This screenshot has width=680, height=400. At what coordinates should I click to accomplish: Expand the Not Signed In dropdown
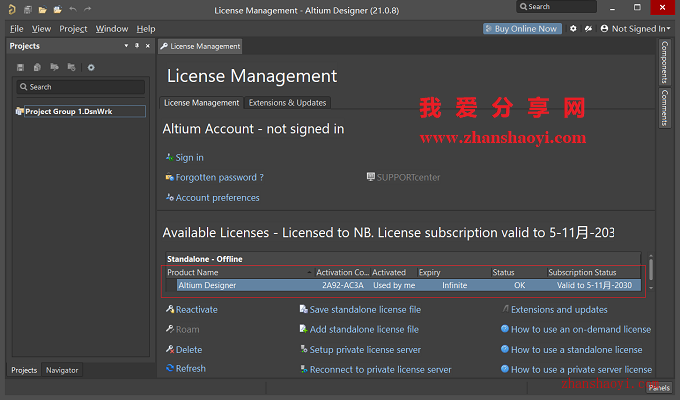[668, 29]
